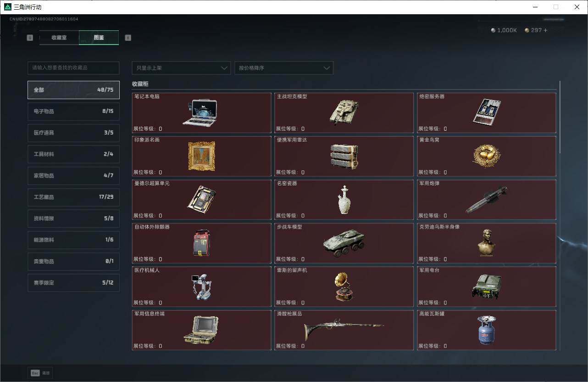This screenshot has height=382, width=588.
Task: Open the 军用信息终端 terminal case item
Action: (x=201, y=330)
